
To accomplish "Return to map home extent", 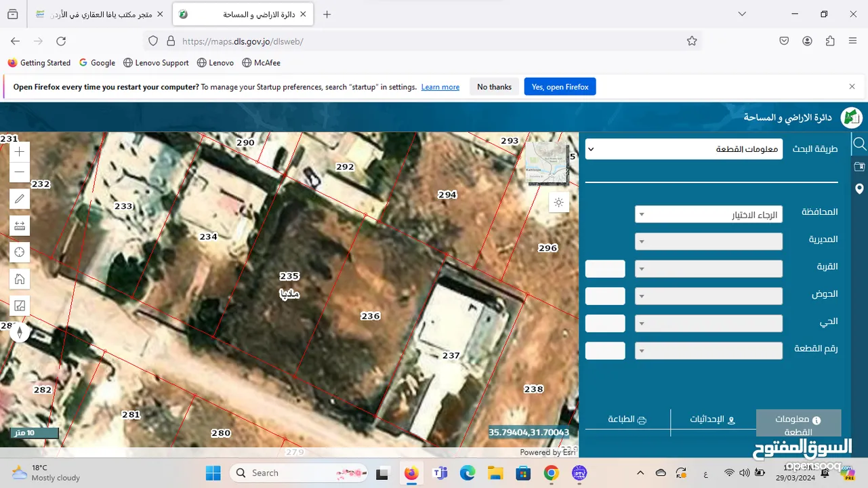I will (20, 279).
